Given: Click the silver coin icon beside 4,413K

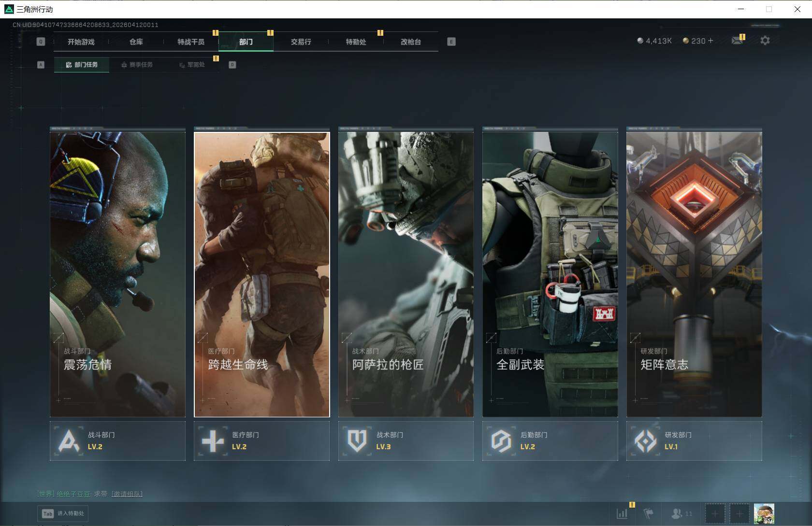Looking at the screenshot, I should [640, 41].
